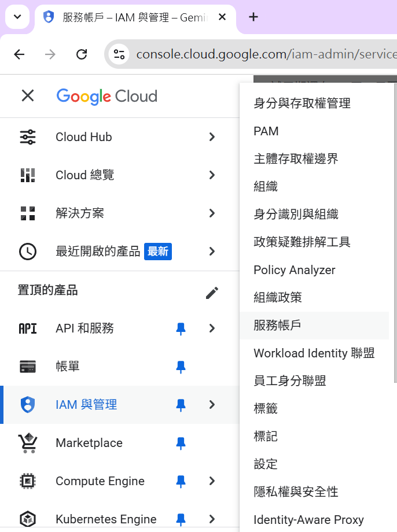Viewport: 397px width, 532px height.
Task: Open Workload Identity 聯盟 entry
Action: [x=314, y=353]
